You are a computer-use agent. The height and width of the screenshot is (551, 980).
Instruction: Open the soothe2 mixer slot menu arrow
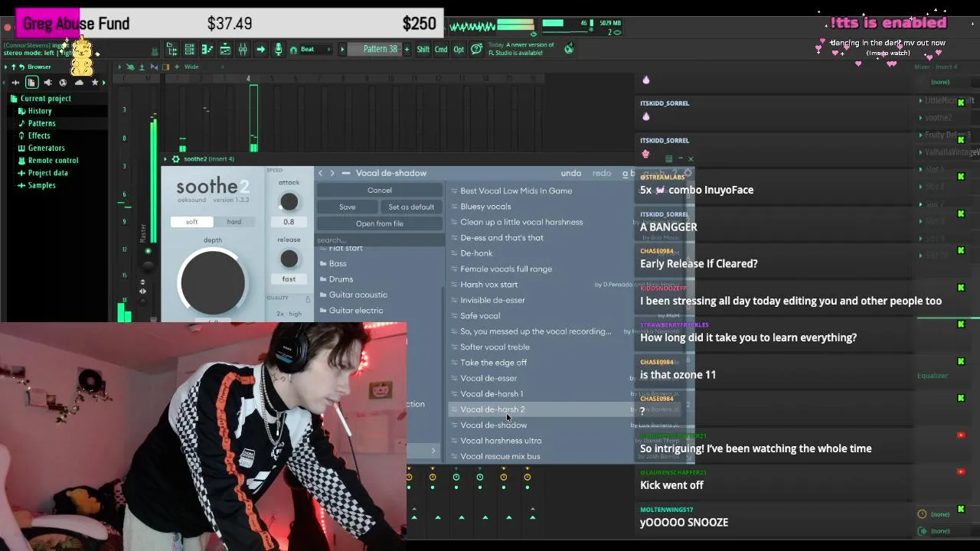(921, 118)
